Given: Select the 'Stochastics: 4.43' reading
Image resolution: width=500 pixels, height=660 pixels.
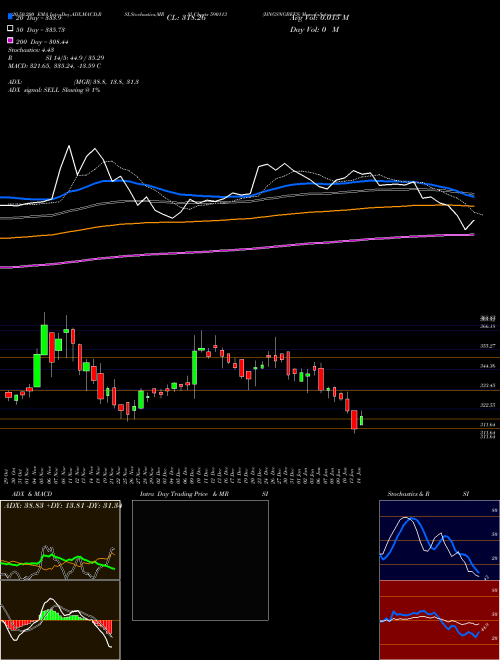Looking at the screenshot, I should click(31, 50).
